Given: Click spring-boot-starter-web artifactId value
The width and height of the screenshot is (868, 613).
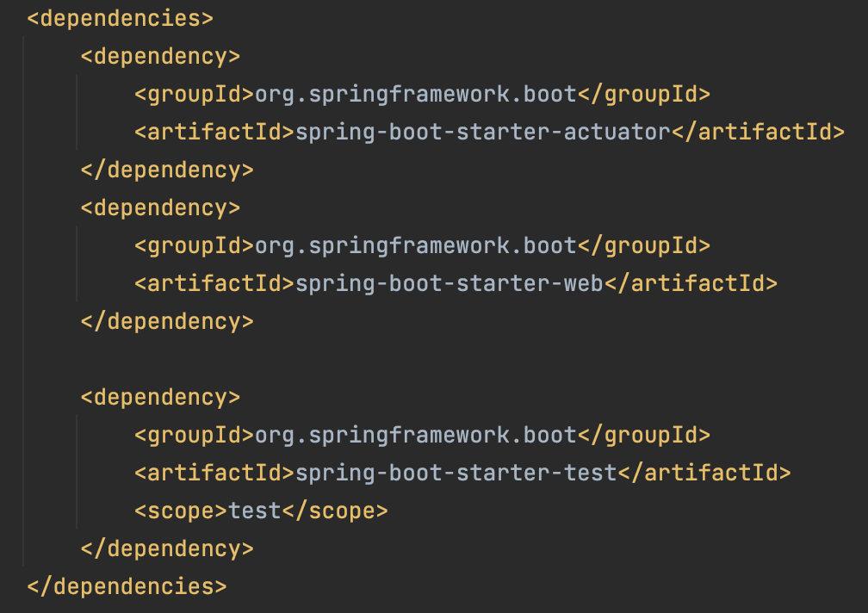Looking at the screenshot, I should [x=449, y=284].
